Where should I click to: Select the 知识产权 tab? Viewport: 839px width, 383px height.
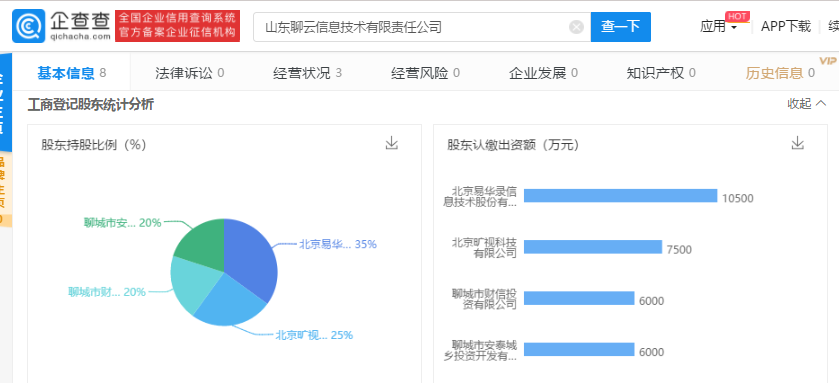661,73
